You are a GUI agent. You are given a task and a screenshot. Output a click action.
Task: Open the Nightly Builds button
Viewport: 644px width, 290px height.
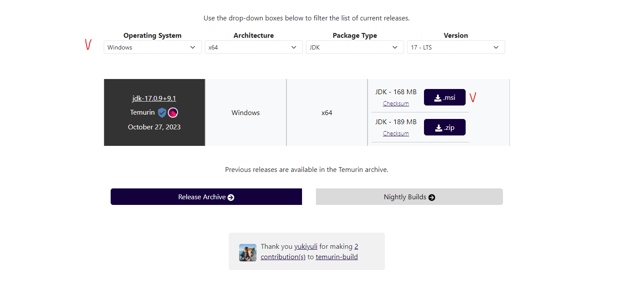click(x=409, y=197)
